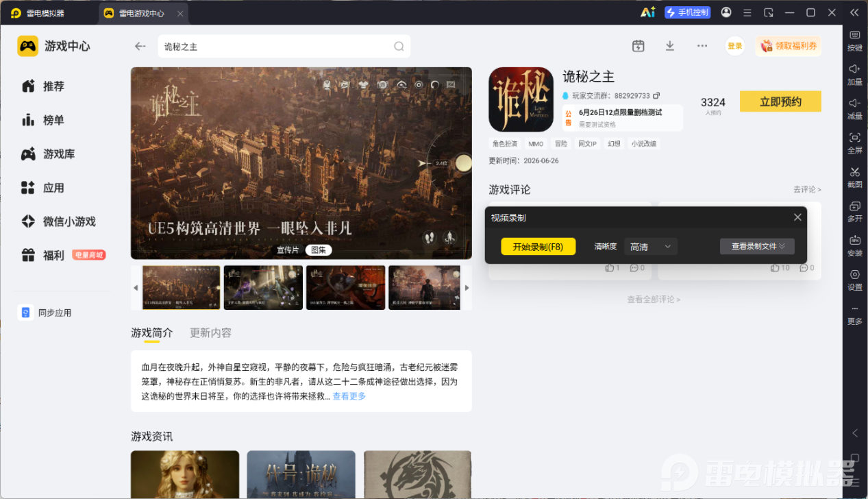Switch banner to 图集 gallery
868x499 pixels.
pyautogui.click(x=318, y=250)
